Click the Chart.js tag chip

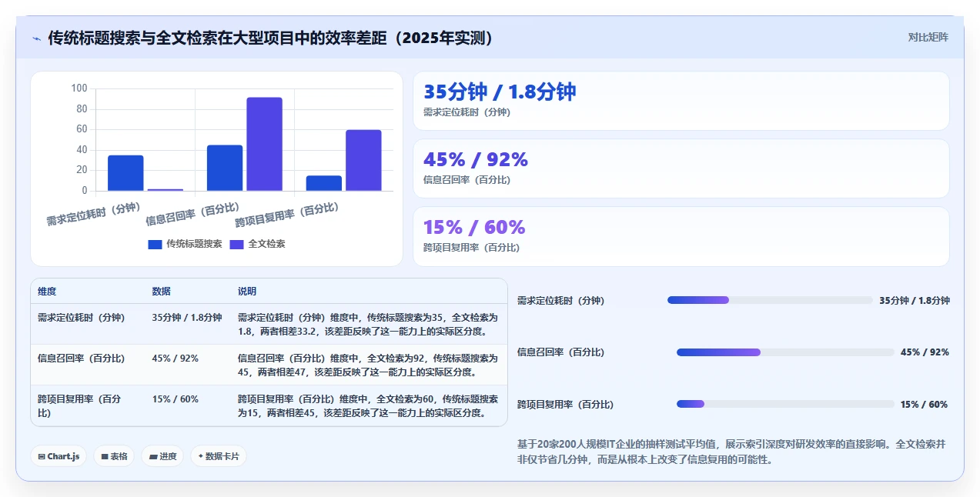59,456
